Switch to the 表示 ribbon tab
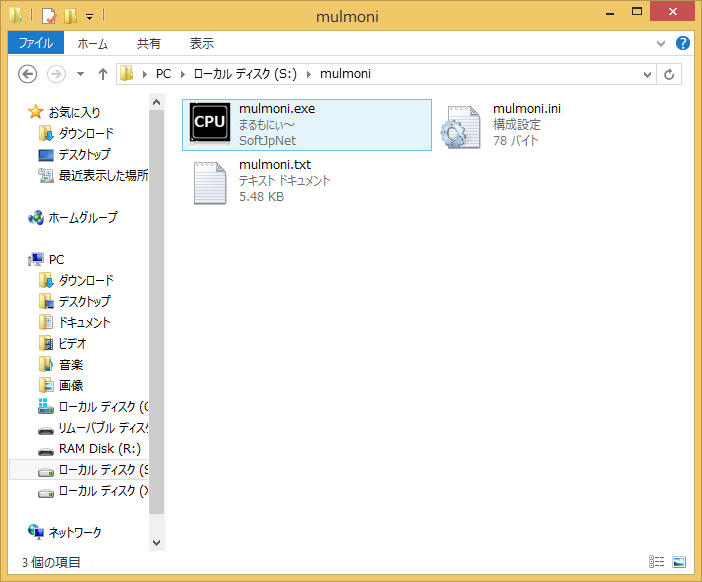Screen dimensions: 702x582 pyautogui.click(x=202, y=43)
